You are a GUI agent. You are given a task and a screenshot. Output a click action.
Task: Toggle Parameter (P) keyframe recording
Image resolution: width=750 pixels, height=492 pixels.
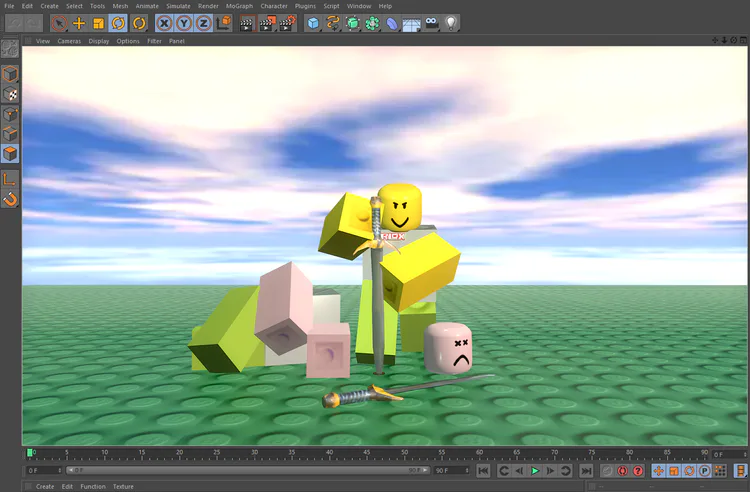pyautogui.click(x=705, y=471)
